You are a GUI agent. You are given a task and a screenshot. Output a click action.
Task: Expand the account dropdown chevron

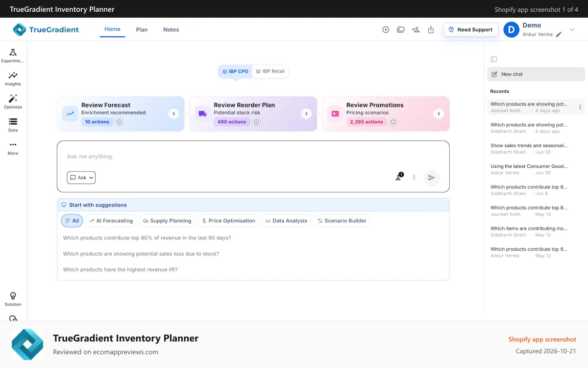coord(572,29)
